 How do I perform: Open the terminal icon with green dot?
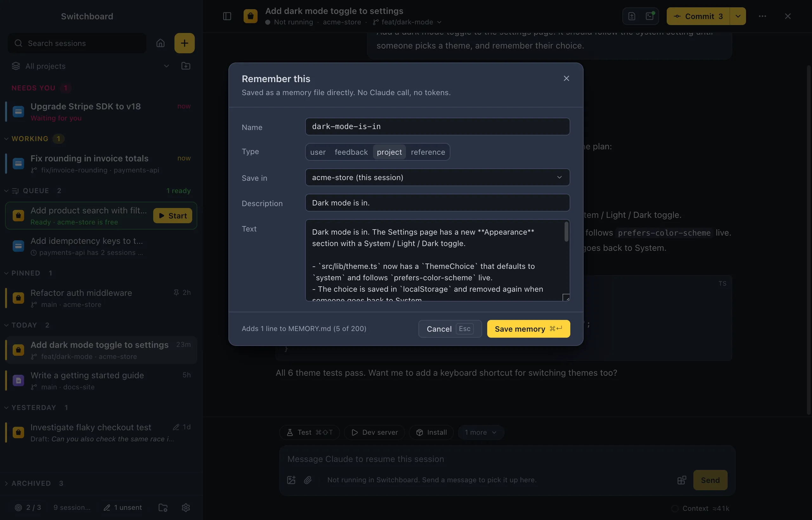[650, 16]
